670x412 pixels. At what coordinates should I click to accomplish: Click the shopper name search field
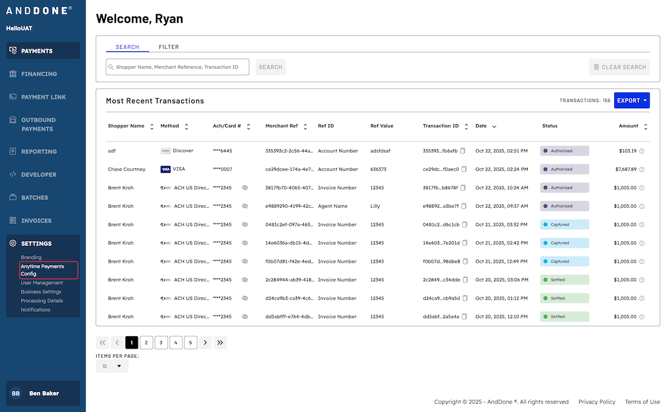(x=177, y=67)
